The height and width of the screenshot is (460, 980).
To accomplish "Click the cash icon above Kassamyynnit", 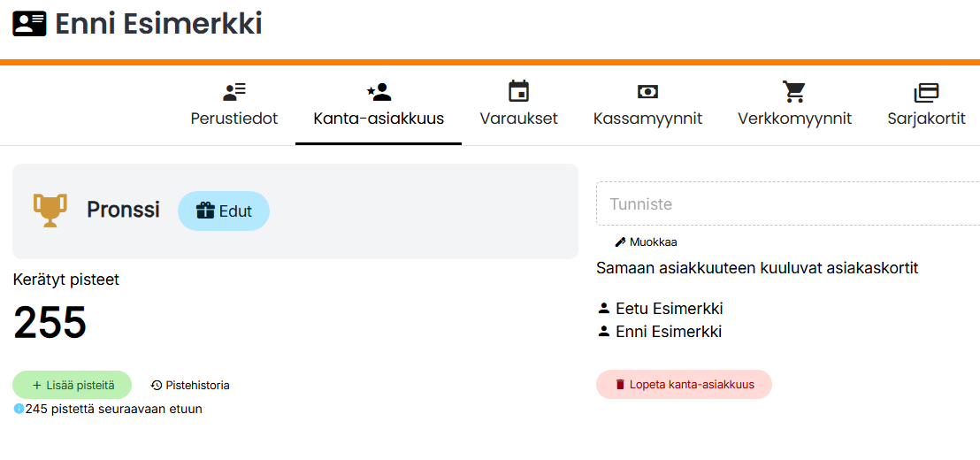I will pos(647,91).
